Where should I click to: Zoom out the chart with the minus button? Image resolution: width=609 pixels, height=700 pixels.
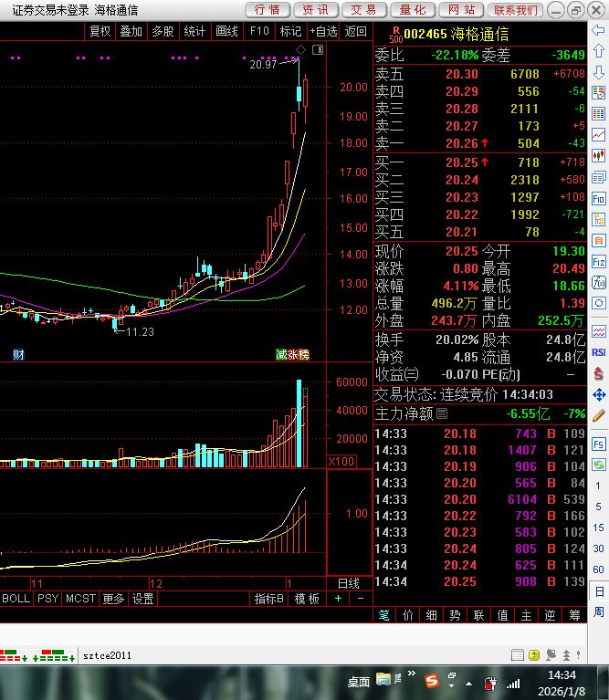361,598
